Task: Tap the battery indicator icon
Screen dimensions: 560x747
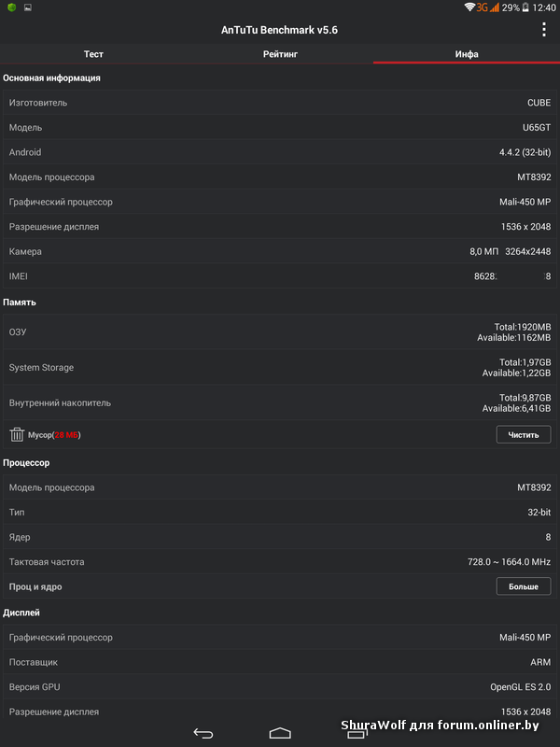Action: click(525, 7)
